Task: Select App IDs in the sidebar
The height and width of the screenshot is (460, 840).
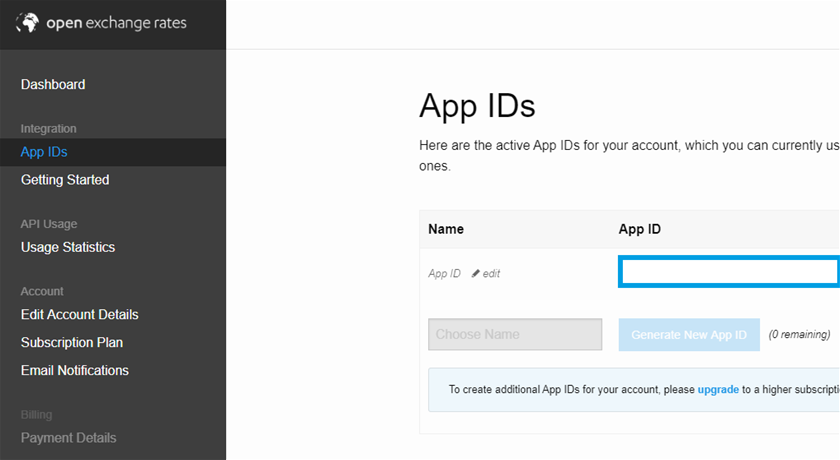Action: 44,152
